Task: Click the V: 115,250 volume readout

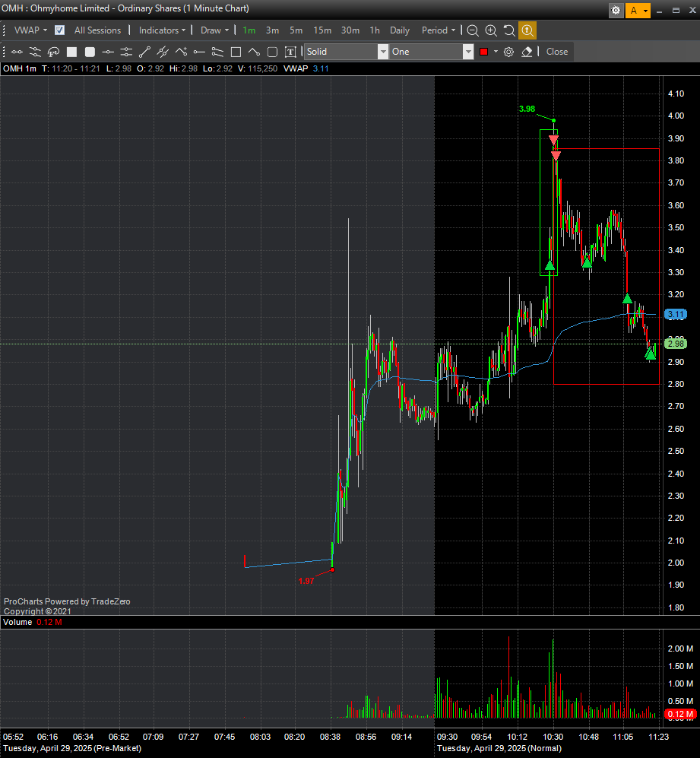Action: pyautogui.click(x=258, y=68)
